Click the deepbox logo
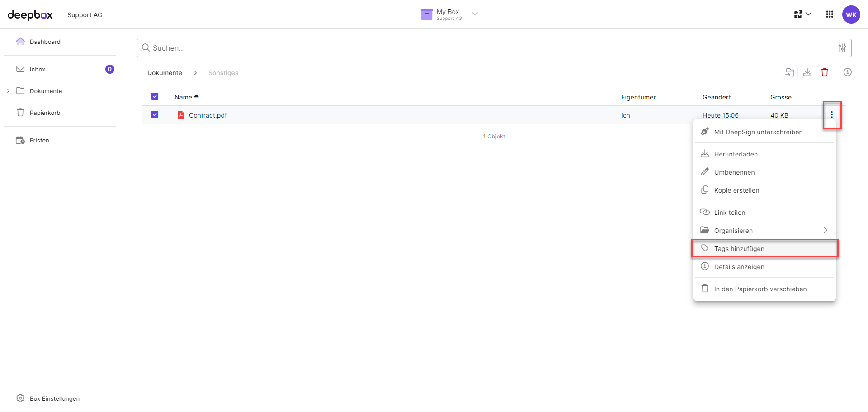Viewport: 868px width, 412px height. pyautogui.click(x=30, y=15)
